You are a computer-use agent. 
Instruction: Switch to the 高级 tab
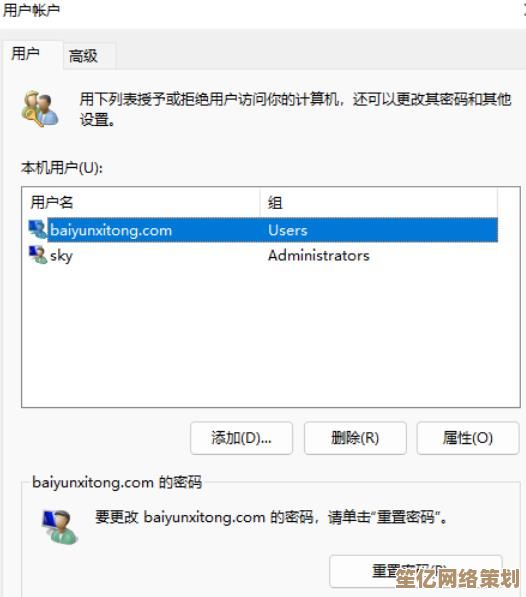click(83, 56)
